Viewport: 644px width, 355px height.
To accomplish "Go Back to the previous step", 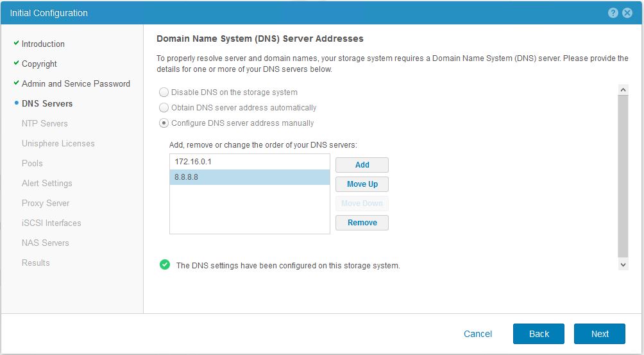I will (538, 334).
